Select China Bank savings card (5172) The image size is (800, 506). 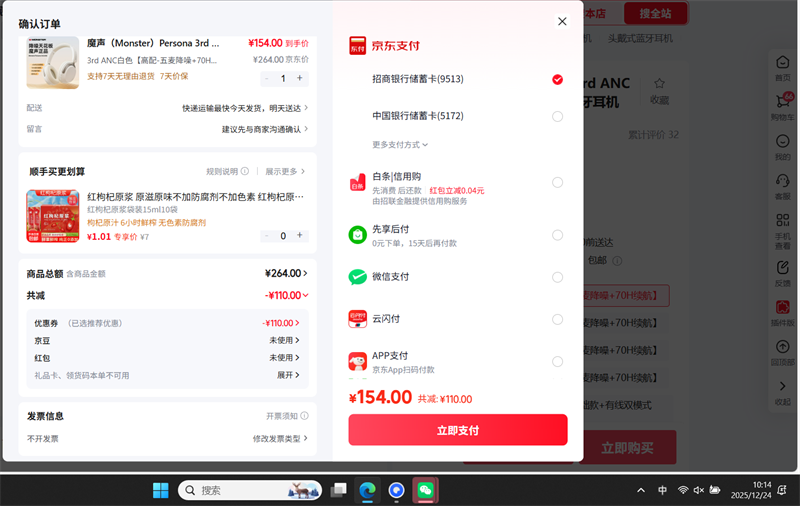pos(557,116)
